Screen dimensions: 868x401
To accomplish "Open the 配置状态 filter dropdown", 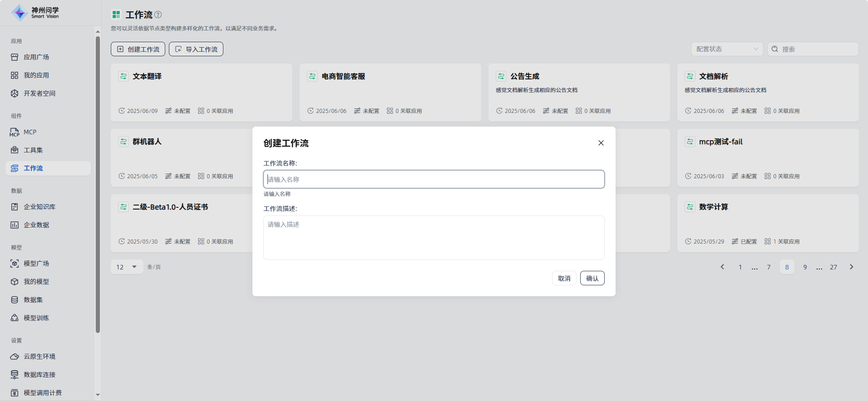I will (x=727, y=49).
